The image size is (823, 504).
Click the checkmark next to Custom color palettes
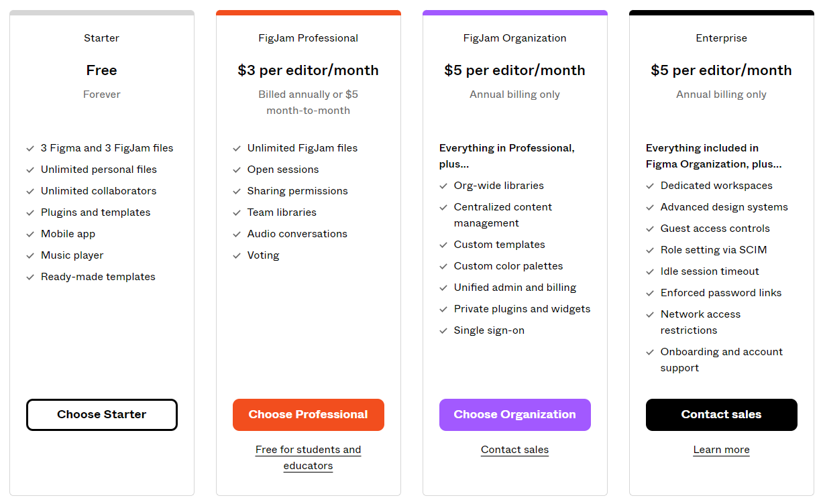tap(443, 267)
